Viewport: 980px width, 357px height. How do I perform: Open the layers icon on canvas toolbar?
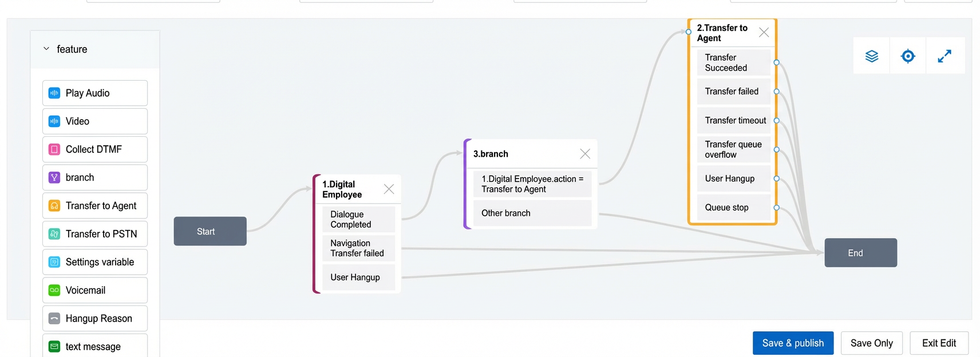871,56
